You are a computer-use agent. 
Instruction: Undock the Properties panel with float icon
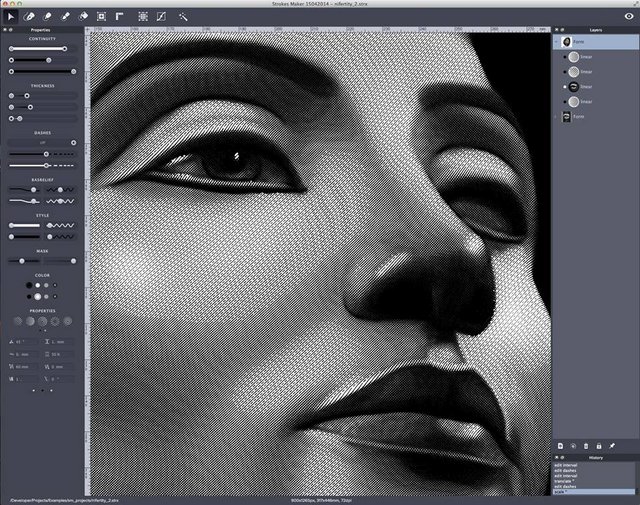11,30
